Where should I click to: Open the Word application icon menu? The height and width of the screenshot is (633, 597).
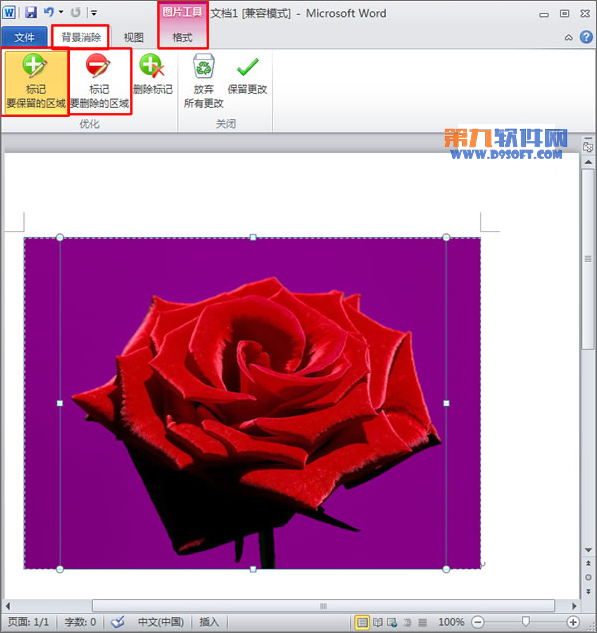[x=9, y=13]
